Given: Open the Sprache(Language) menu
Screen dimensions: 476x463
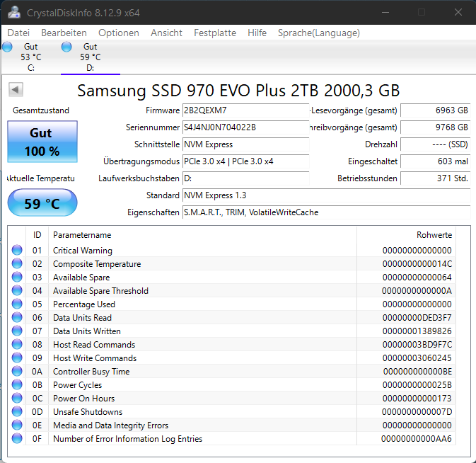Looking at the screenshot, I should click(319, 33).
